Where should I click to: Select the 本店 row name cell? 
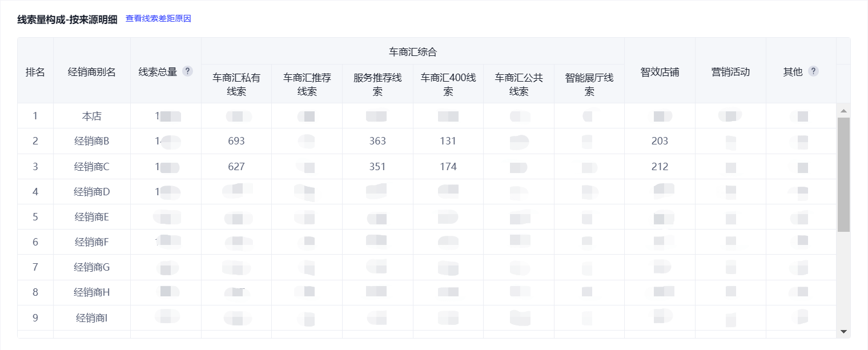click(92, 116)
